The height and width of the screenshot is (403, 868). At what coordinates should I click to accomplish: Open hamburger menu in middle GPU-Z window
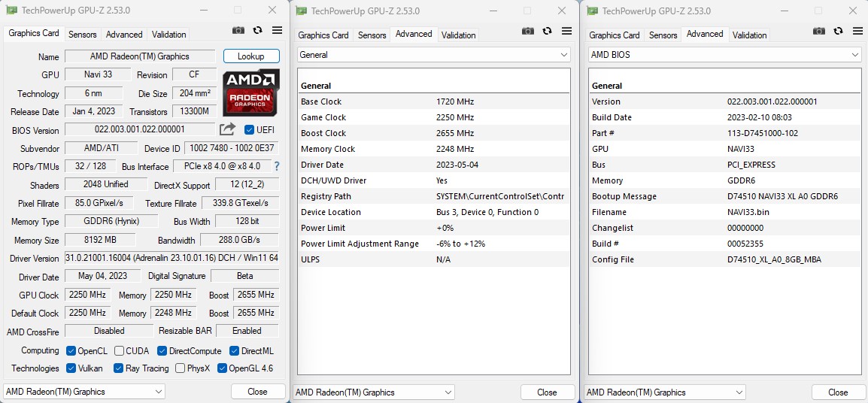[x=567, y=31]
